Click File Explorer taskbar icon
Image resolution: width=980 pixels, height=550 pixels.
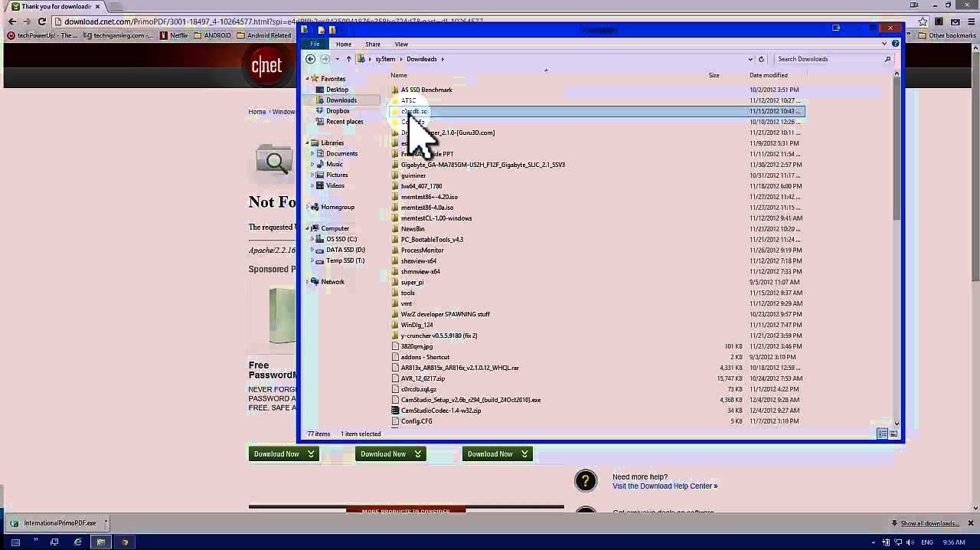[x=100, y=542]
